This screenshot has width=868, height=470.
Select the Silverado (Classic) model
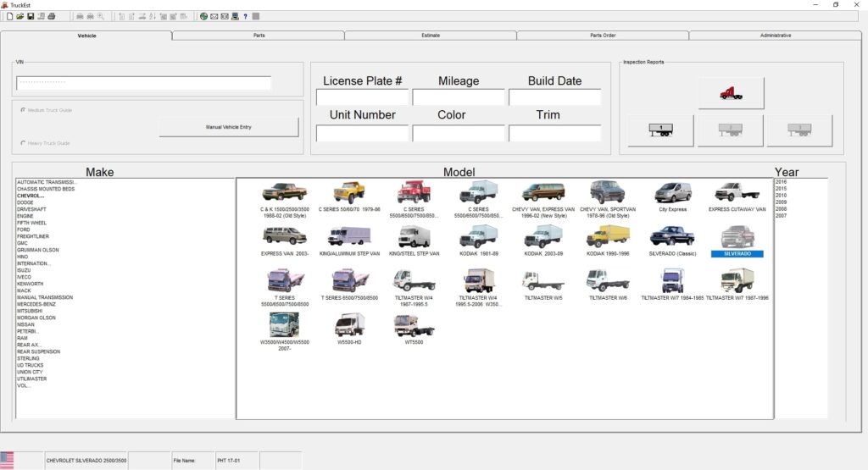pyautogui.click(x=672, y=241)
